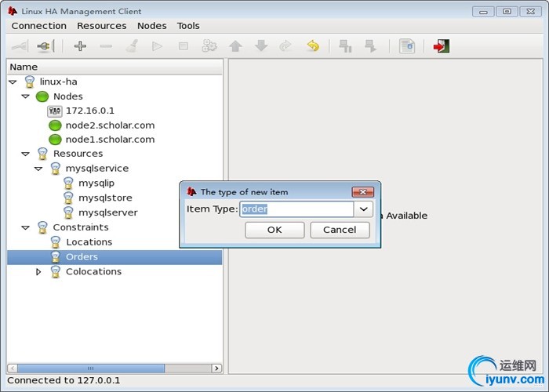
Task: Click the Move Down arrow icon
Action: point(261,46)
